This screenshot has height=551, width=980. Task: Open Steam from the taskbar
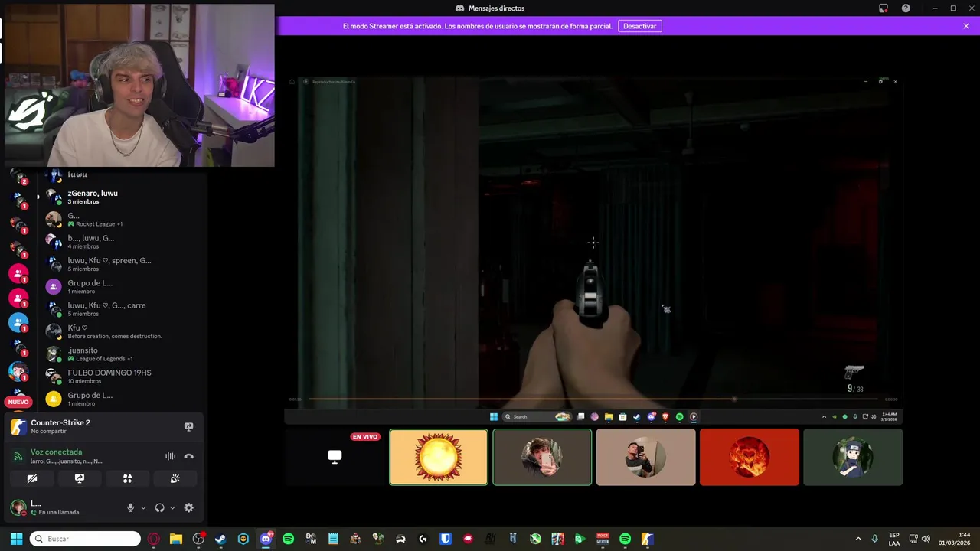[x=220, y=539]
